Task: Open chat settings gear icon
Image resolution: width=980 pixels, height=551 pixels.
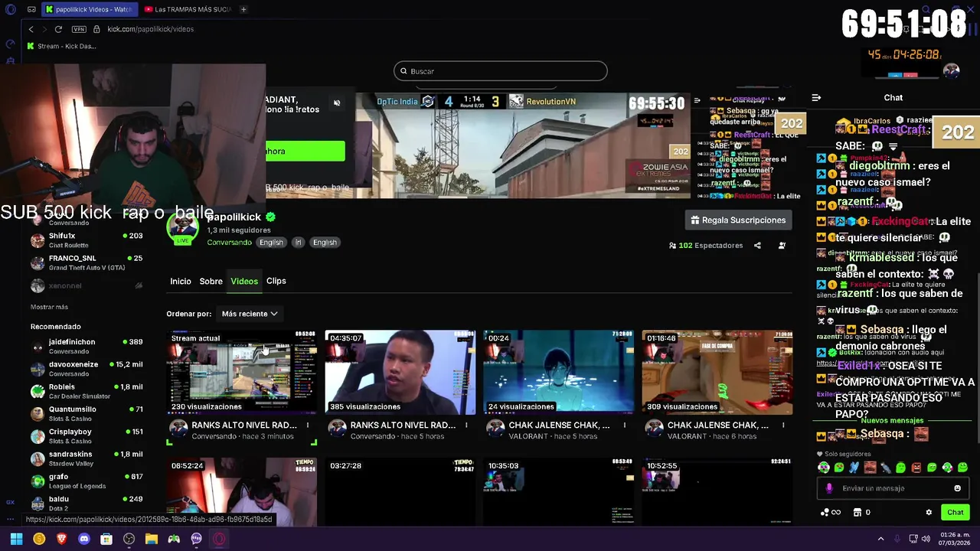Action: [929, 513]
